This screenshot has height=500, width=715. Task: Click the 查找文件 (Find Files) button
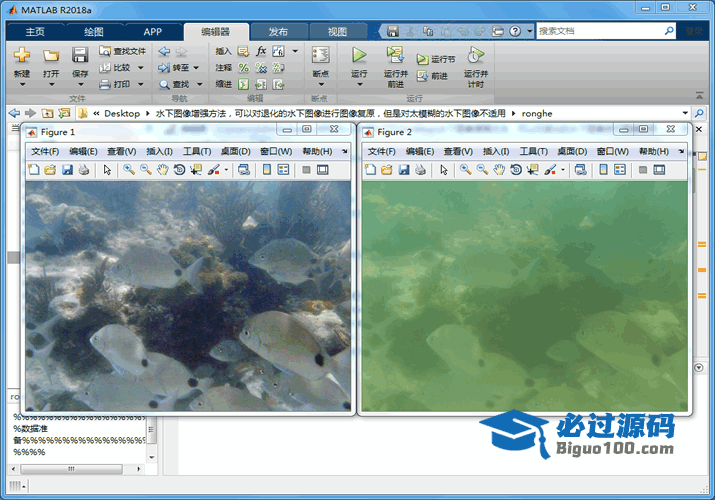123,51
